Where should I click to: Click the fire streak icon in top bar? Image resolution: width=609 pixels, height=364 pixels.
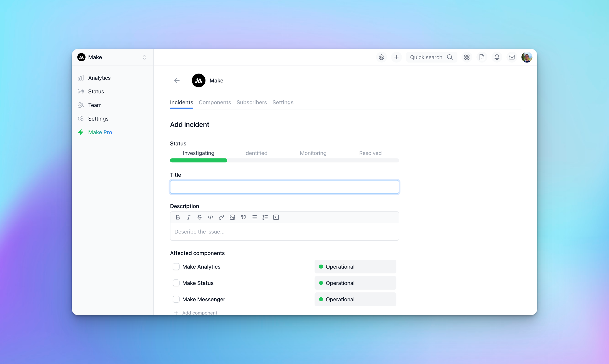(x=381, y=57)
